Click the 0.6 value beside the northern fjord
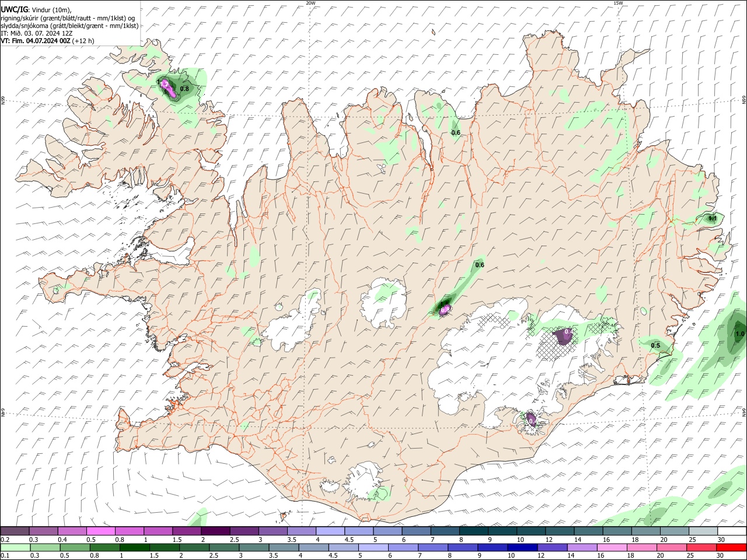Viewport: 747px width, 560px height. (x=456, y=132)
